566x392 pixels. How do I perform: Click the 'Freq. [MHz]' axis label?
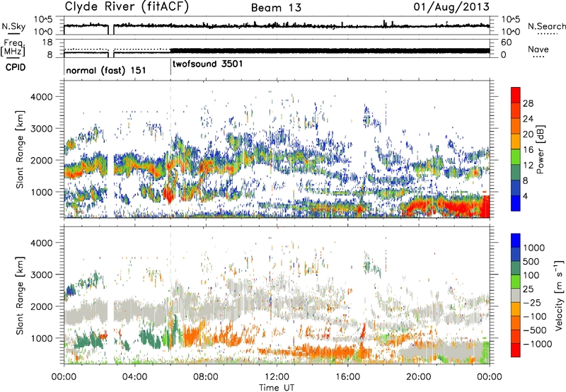(13, 47)
